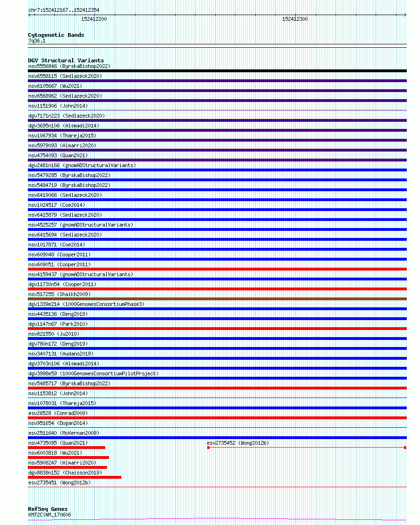Screen dimensions: 420x525
Task: Open nsv5479285 (ByrskaBishop2022) variant
Action: (69, 176)
